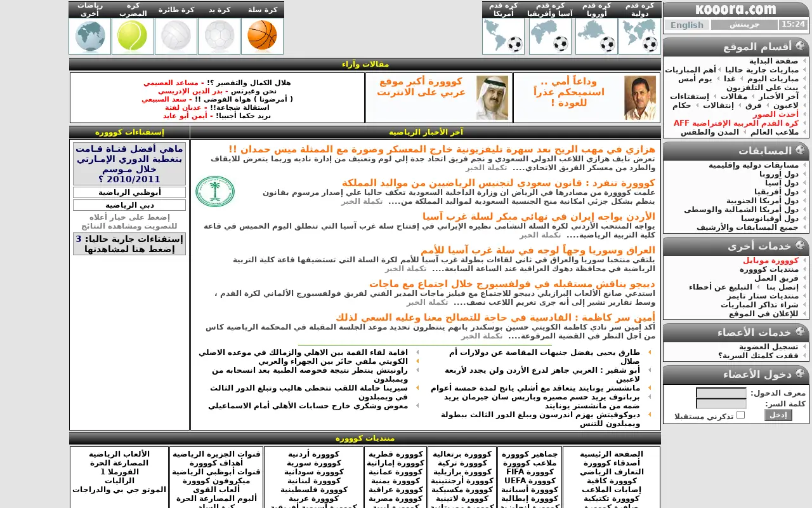812x508 pixels.
Task: Open the international football world map icon
Action: tap(639, 36)
